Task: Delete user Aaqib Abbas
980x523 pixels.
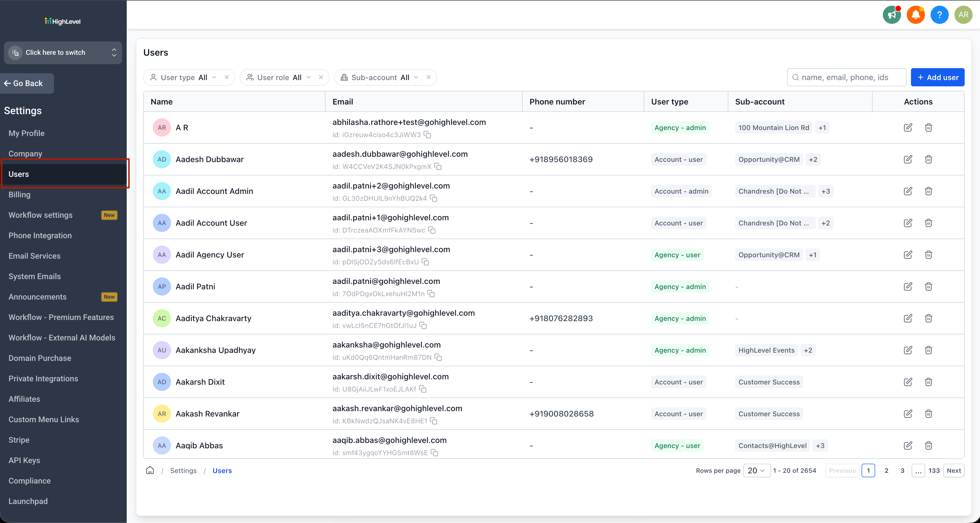Action: pyautogui.click(x=928, y=445)
